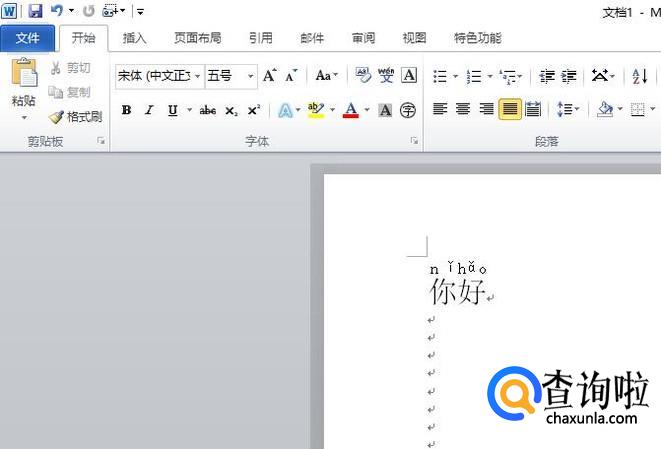The image size is (661, 449).
Task: Toggle italic formatting
Action: (x=149, y=110)
